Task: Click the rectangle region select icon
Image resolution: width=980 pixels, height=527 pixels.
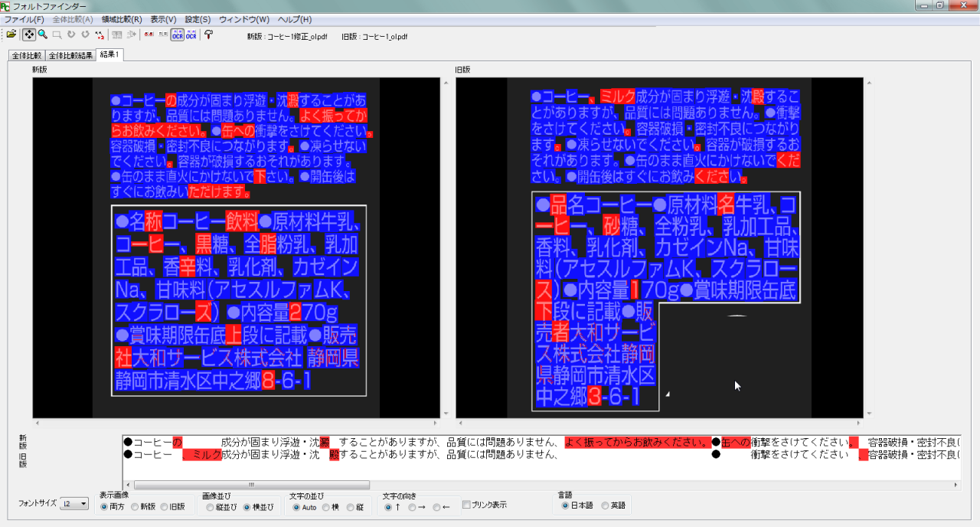Action: (57, 34)
